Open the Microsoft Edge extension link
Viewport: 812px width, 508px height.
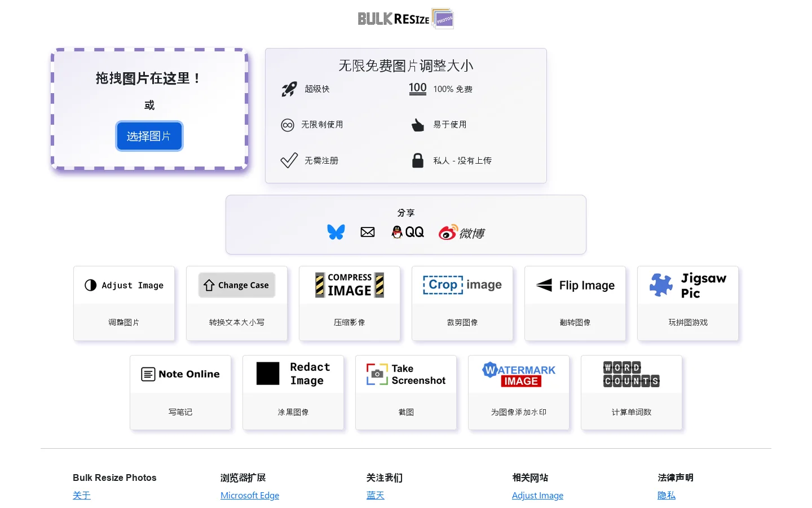point(250,495)
